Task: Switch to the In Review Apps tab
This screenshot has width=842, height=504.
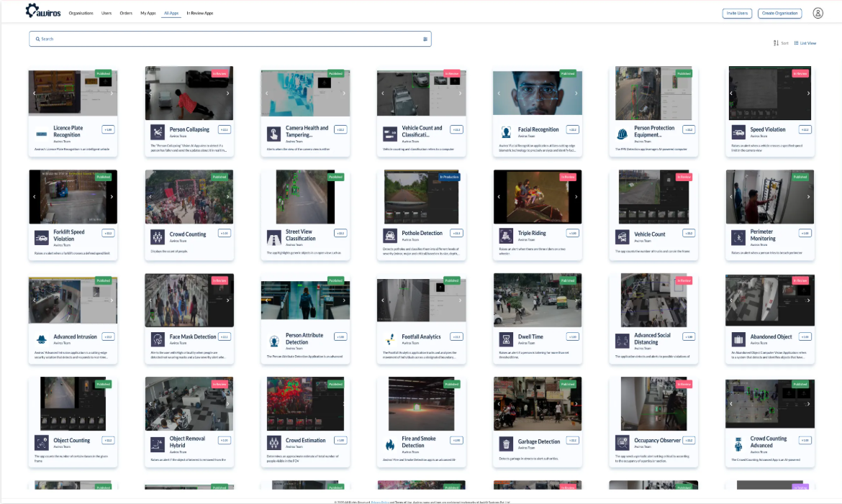Action: click(x=200, y=14)
